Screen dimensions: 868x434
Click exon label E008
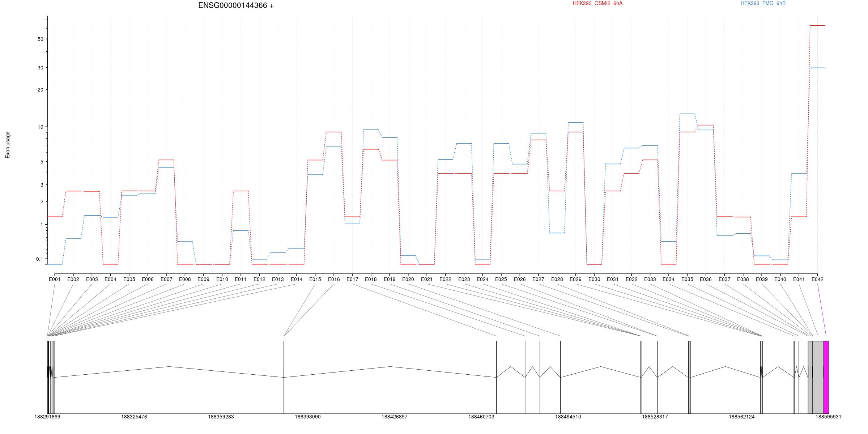[x=185, y=279]
